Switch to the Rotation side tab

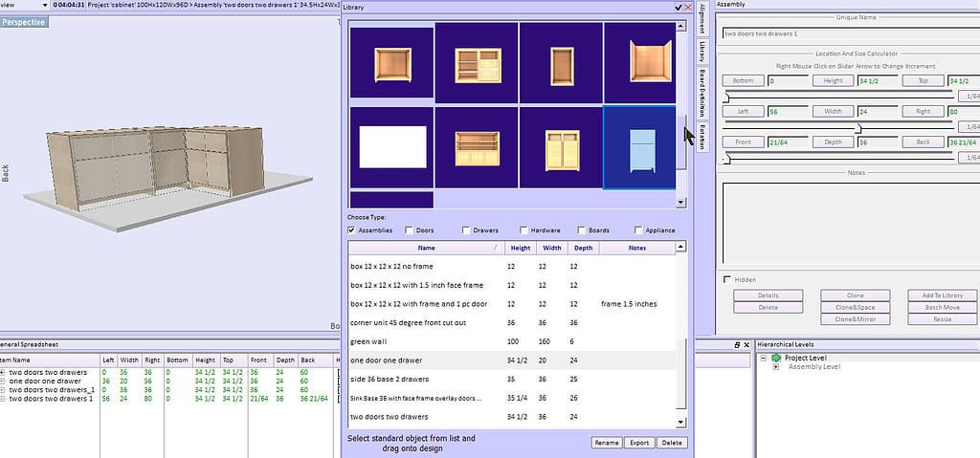[702, 137]
